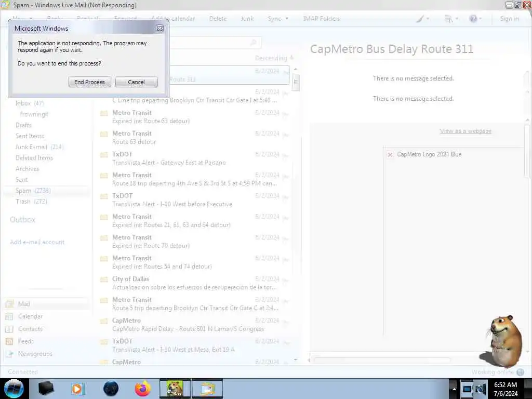Open the Windows Start orb
This screenshot has height=399, width=532.
click(x=14, y=389)
